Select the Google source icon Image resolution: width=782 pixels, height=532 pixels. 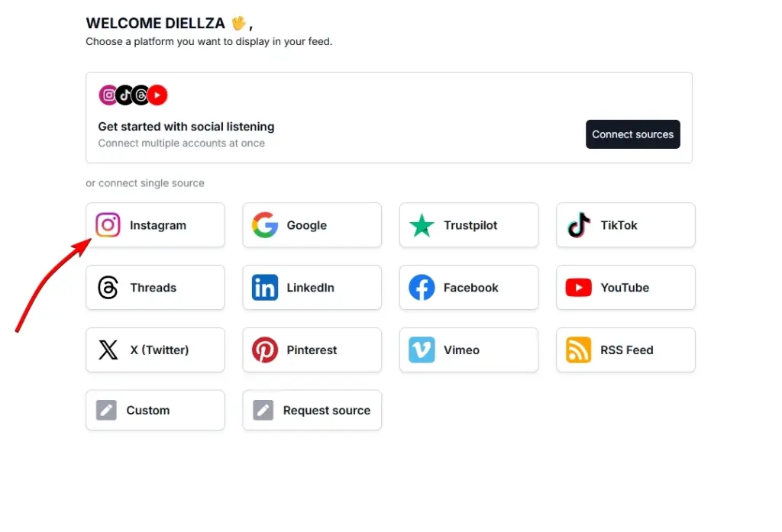point(264,225)
